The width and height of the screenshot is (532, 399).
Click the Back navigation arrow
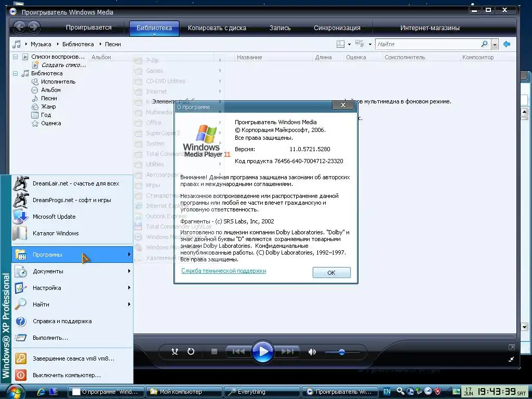pyautogui.click(x=20, y=27)
